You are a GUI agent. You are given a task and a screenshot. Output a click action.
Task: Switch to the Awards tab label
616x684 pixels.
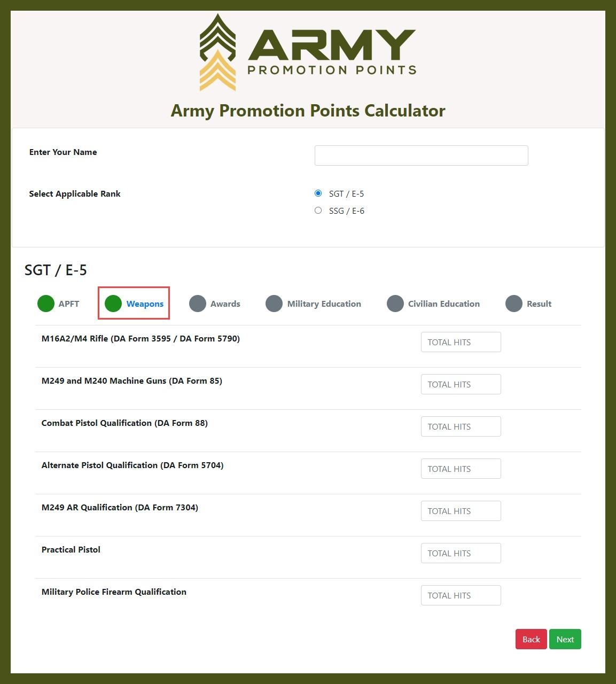click(x=225, y=304)
